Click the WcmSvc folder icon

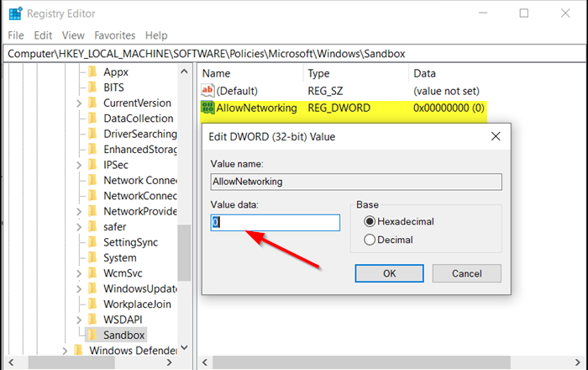[92, 272]
